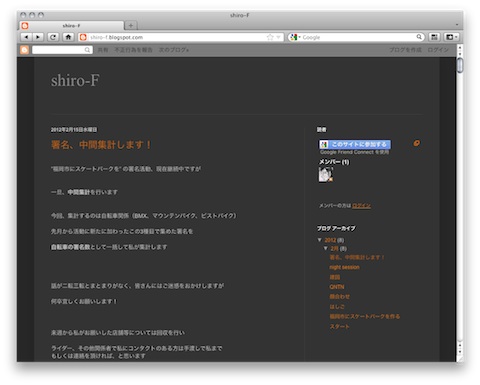Open the 2月 archive month link
480x385 pixels.
(x=334, y=249)
